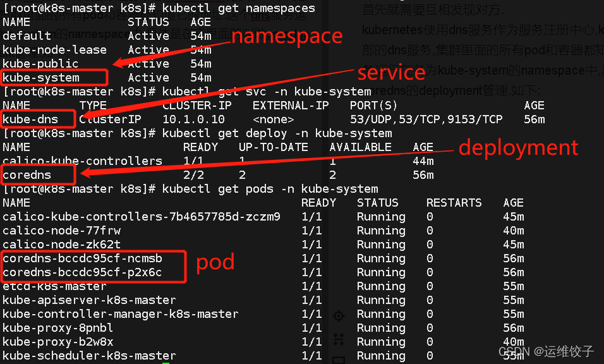Click pod 'kube-proxy-b2w8x'
The height and width of the screenshot is (364, 604).
[57, 342]
